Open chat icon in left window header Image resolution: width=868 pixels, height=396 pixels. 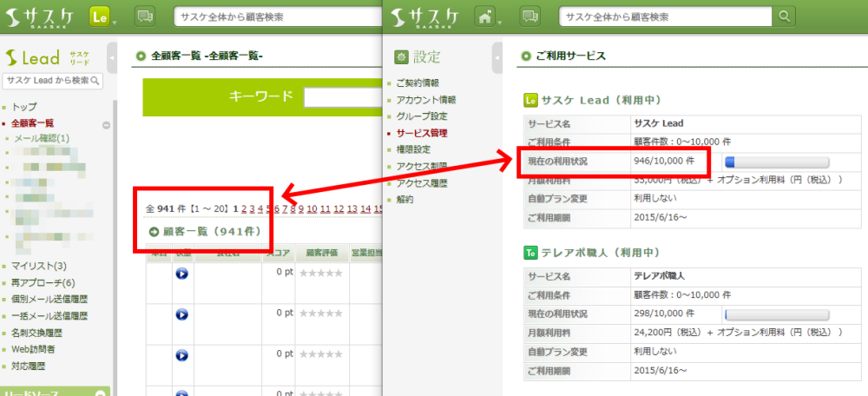tap(144, 17)
